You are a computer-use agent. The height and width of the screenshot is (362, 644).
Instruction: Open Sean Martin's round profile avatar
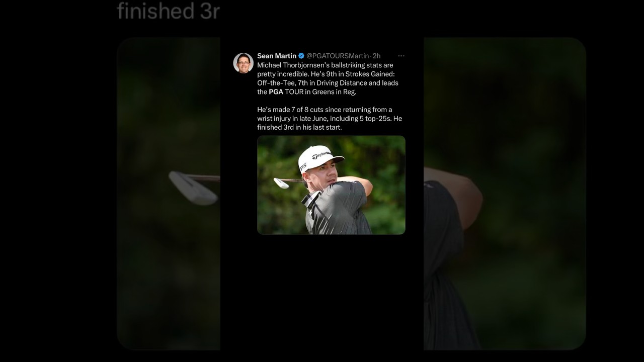[x=243, y=63]
